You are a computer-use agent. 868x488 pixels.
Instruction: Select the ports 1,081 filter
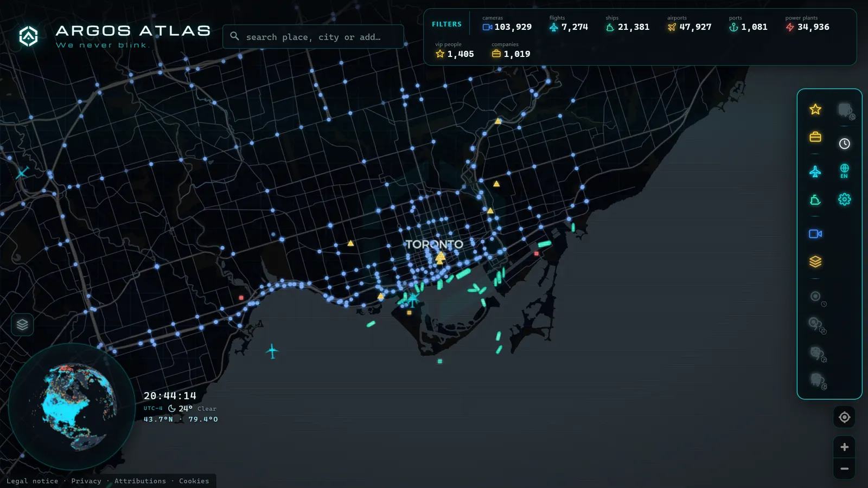748,23
